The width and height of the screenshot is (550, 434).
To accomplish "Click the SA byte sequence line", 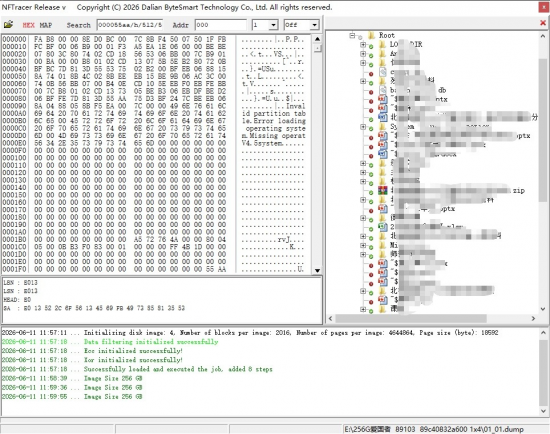I will point(94,308).
